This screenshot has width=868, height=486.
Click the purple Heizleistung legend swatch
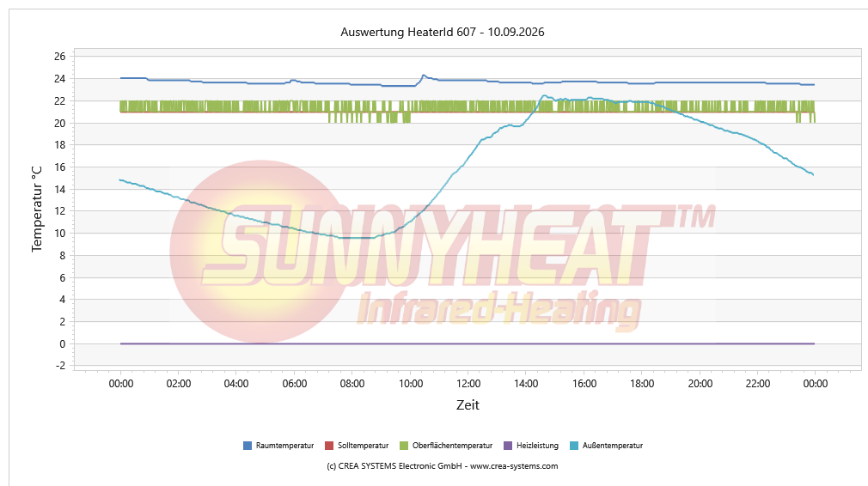tap(508, 446)
